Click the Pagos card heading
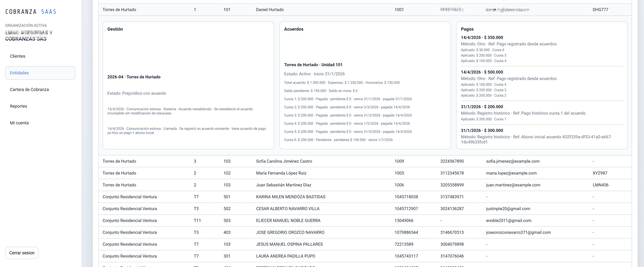 click(467, 29)
